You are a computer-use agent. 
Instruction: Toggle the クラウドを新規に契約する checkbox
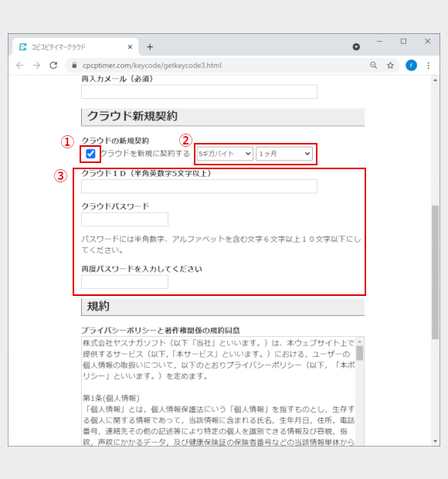click(90, 154)
